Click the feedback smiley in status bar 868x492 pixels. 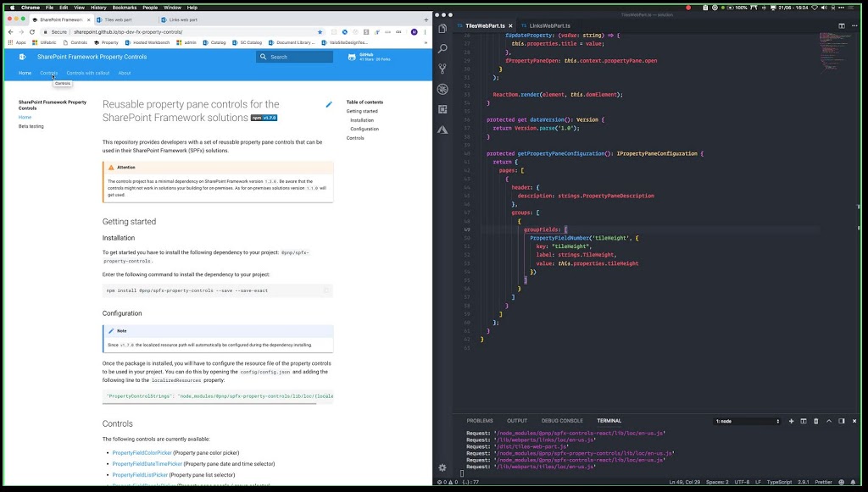842,482
